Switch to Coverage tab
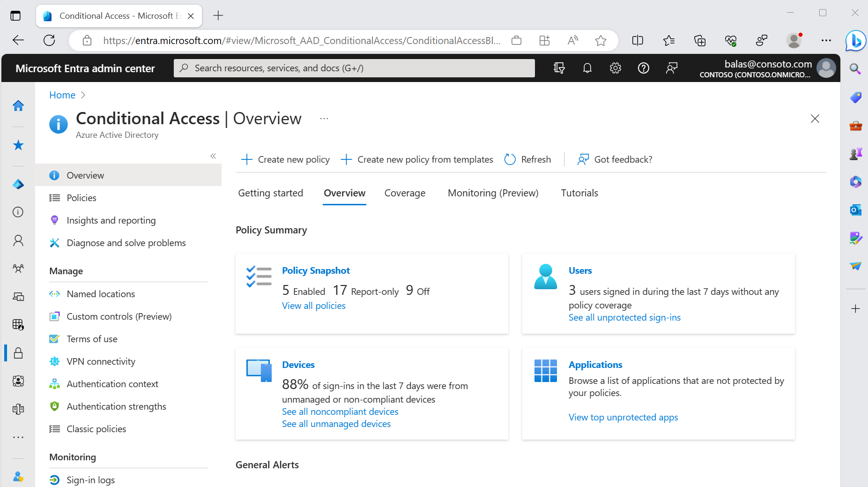The image size is (868, 487). tap(405, 193)
